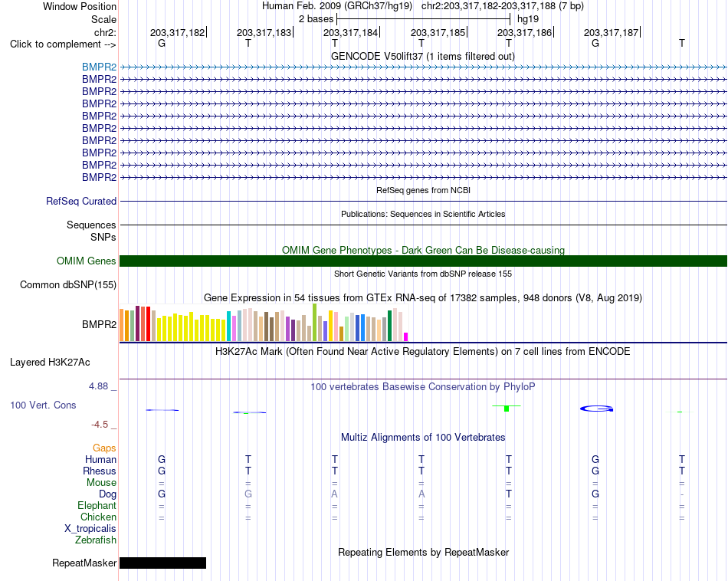Click the light blue highlighted BMPR2 transcript label
Screen dimensions: 728x581
tap(99, 67)
